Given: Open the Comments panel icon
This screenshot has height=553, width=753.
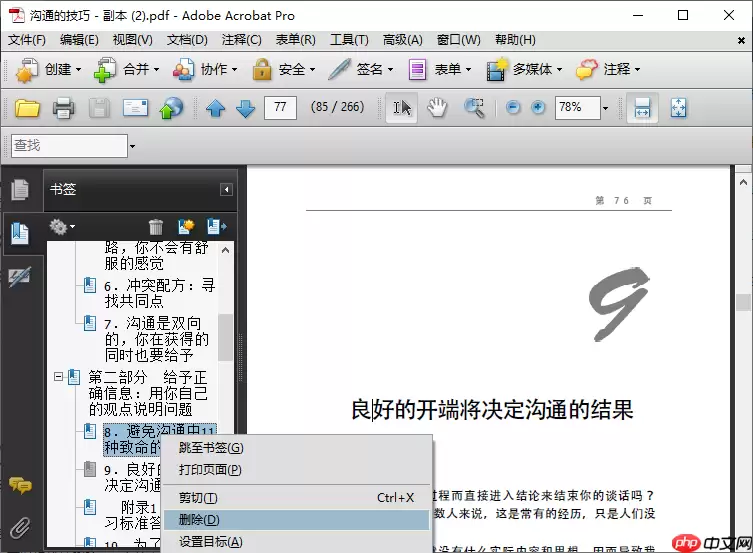Looking at the screenshot, I should [x=20, y=485].
